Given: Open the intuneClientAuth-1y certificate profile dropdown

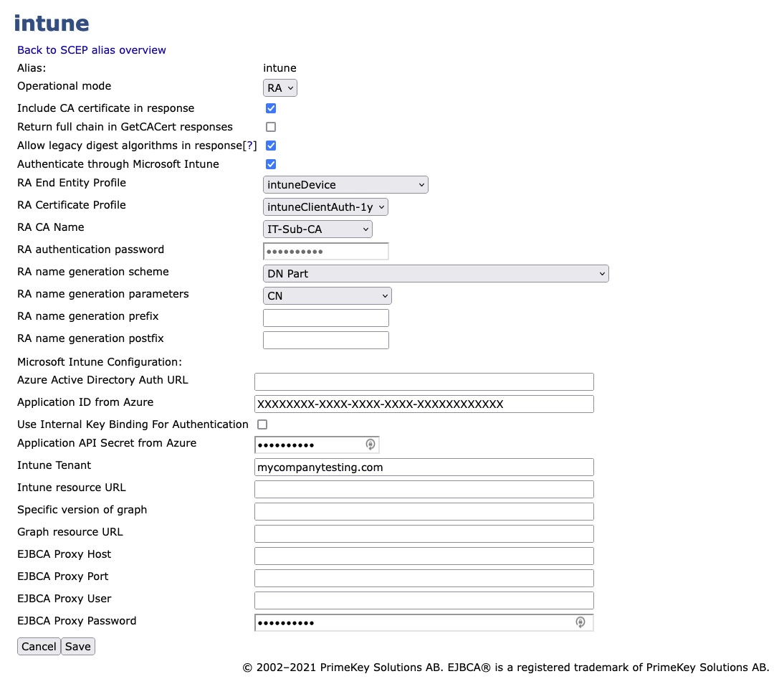Looking at the screenshot, I should (x=325, y=206).
